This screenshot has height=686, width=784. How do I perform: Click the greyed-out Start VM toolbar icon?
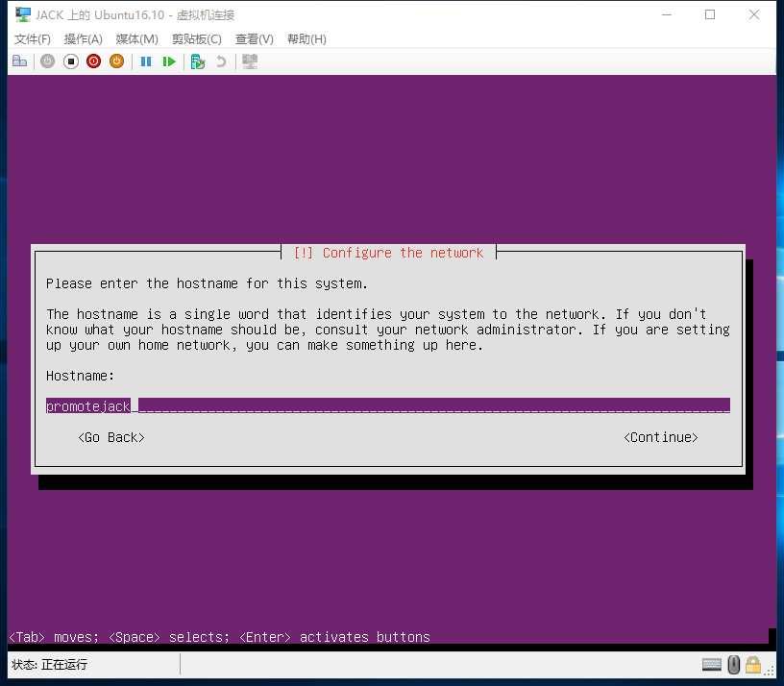(x=47, y=61)
